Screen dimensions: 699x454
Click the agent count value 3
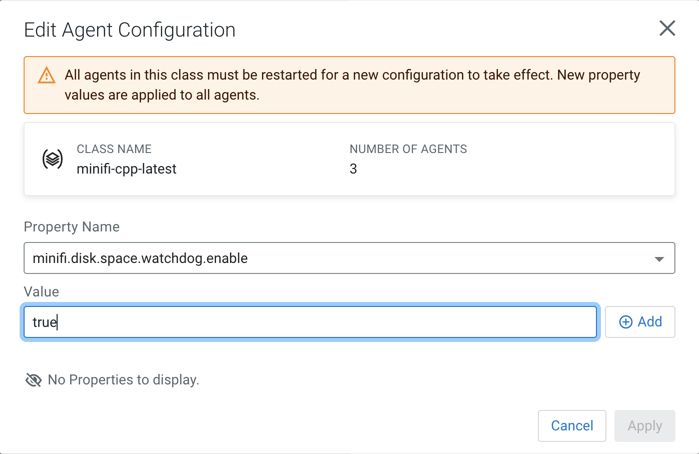click(x=353, y=169)
